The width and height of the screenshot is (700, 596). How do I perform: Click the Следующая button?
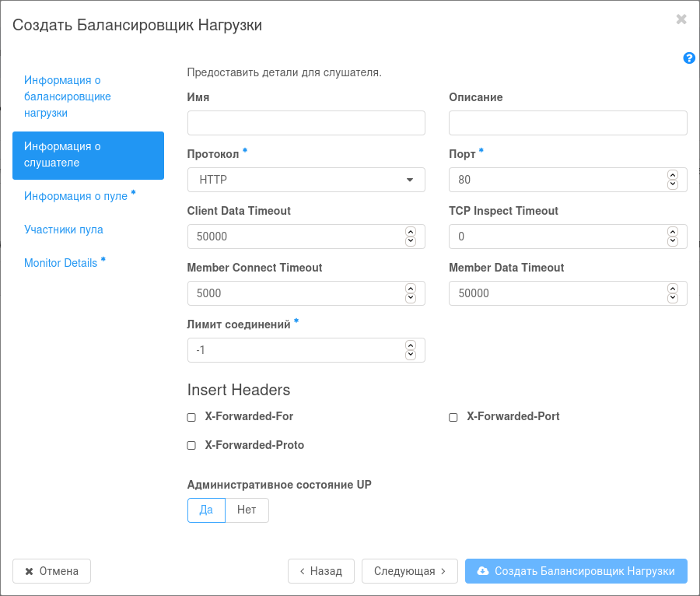pos(410,571)
